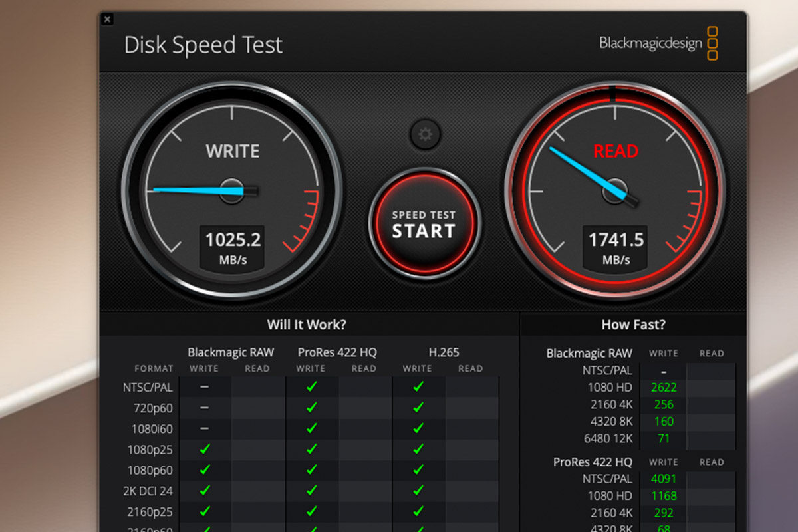This screenshot has width=798, height=532.
Task: Click the "Will It Work?" heading
Action: 307,325
